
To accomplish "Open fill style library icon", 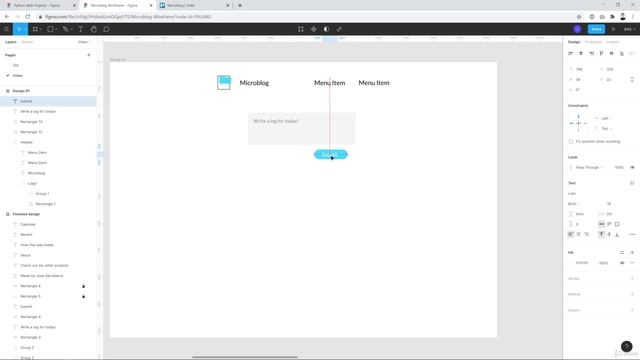I will 622,252.
